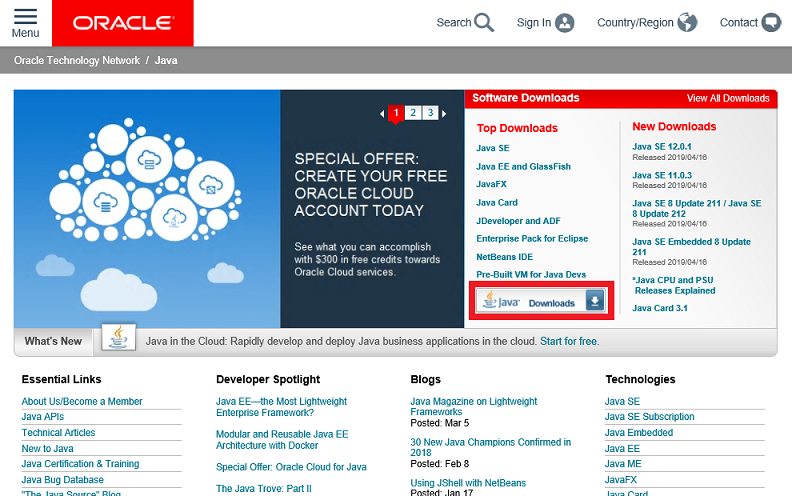Click the Sign In text label
The image size is (792, 496).
[x=534, y=23]
